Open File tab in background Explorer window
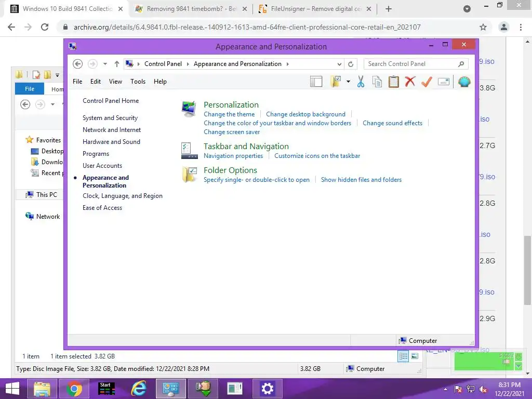Viewport: 532px width, 399px height. click(30, 89)
